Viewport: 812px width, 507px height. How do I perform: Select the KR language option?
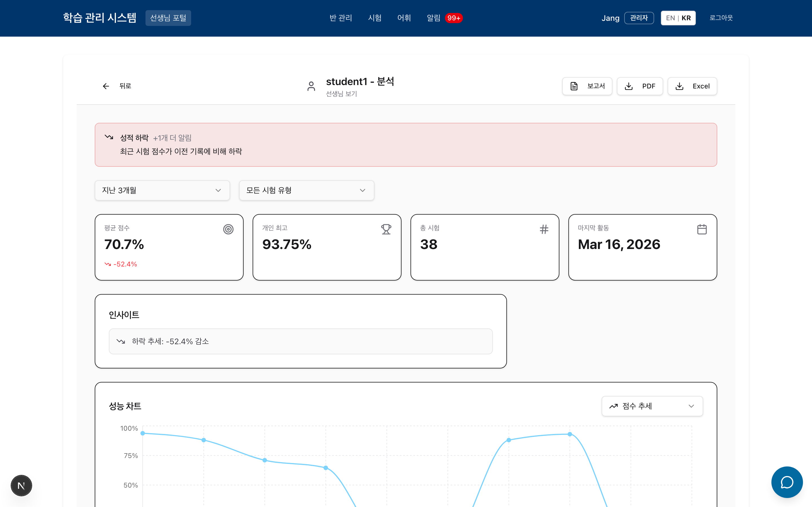686,18
